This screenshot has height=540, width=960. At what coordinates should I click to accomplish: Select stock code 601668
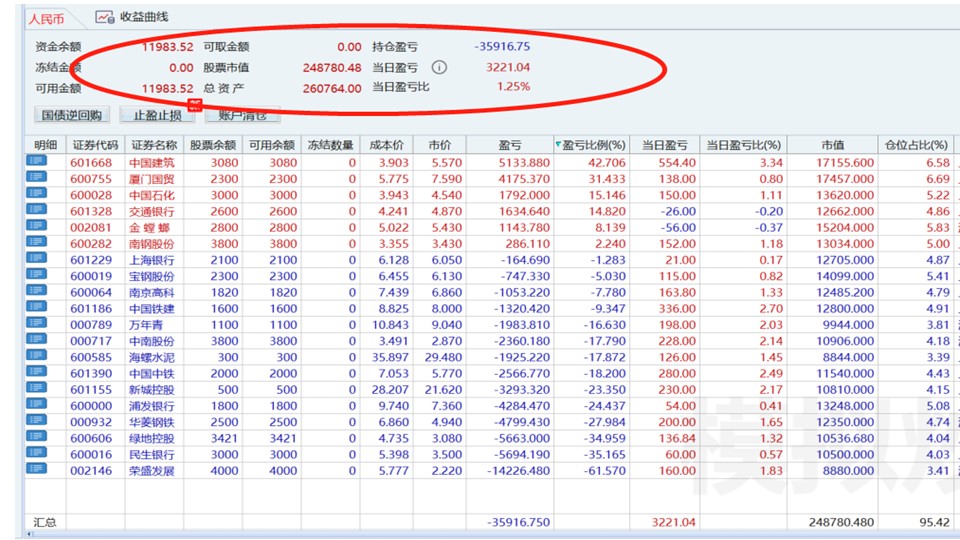click(91, 163)
